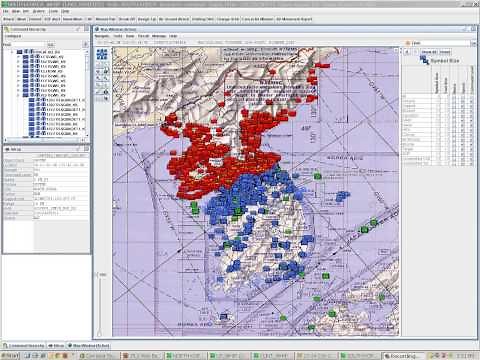Screen dimensions: 480x360
Task: Click the maximize icon of the Map Window title
Action: click(x=473, y=29)
